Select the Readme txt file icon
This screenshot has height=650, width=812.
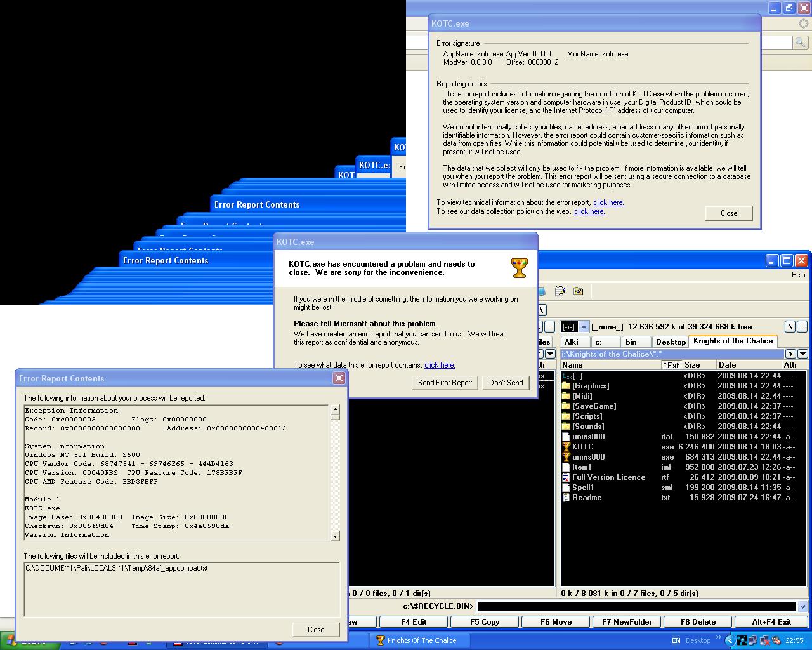tap(566, 498)
